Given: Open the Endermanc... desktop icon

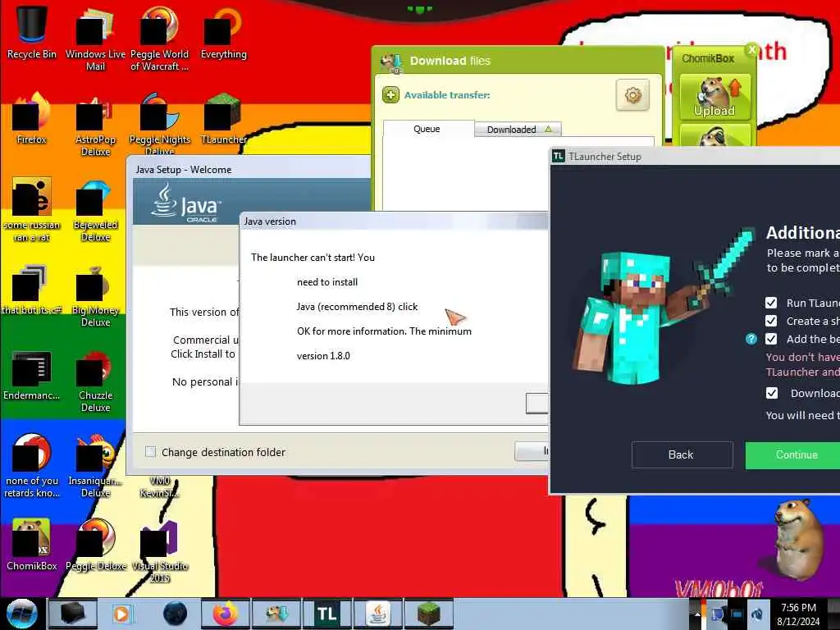Looking at the screenshot, I should click(31, 374).
